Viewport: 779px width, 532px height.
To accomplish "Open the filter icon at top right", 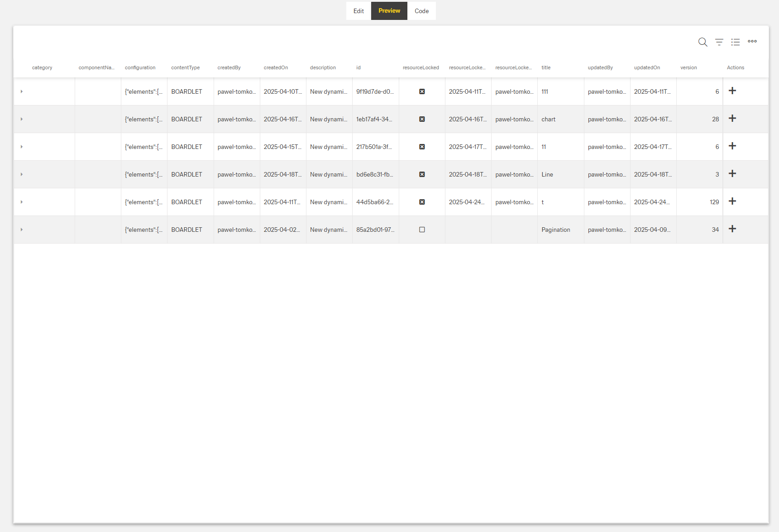I will (x=719, y=42).
